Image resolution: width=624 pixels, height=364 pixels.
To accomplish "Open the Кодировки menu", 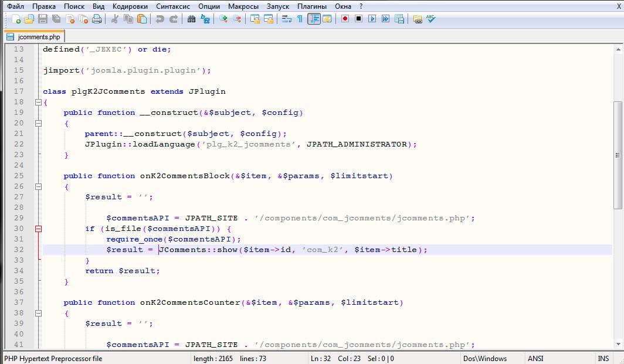I will (x=130, y=6).
